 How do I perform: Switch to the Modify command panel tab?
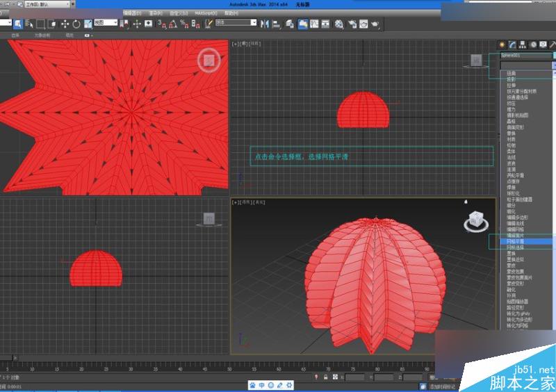(x=512, y=44)
